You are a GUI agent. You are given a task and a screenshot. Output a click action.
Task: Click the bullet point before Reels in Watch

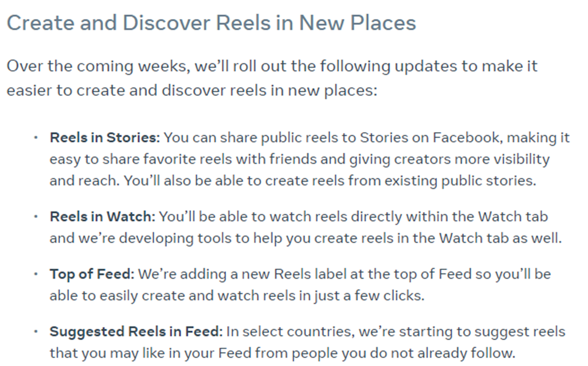coord(36,217)
